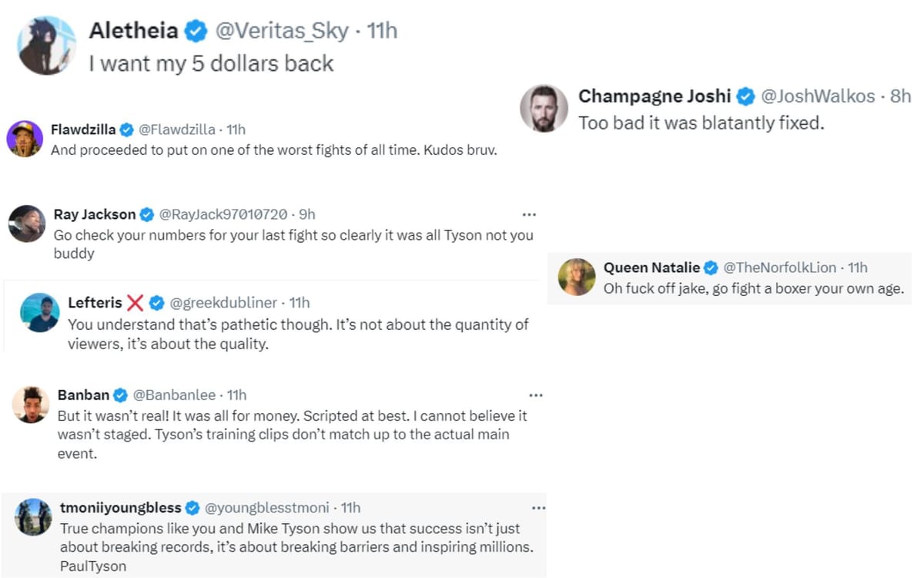924x578 pixels.
Task: Open the more options menu on Banban's tweet
Action: (536, 395)
